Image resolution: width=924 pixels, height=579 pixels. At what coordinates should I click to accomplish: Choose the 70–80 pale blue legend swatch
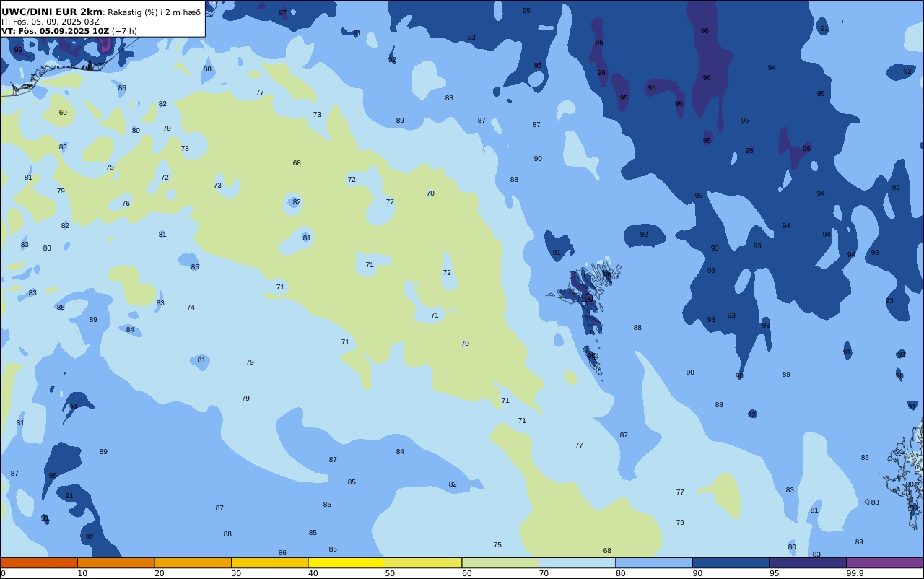click(577, 562)
